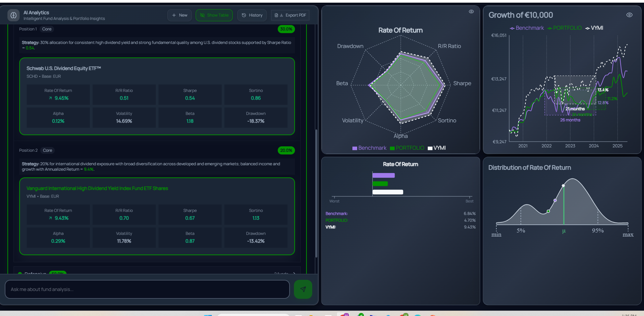Click the 20.0% allocation badge
The width and height of the screenshot is (644, 316).
(286, 150)
